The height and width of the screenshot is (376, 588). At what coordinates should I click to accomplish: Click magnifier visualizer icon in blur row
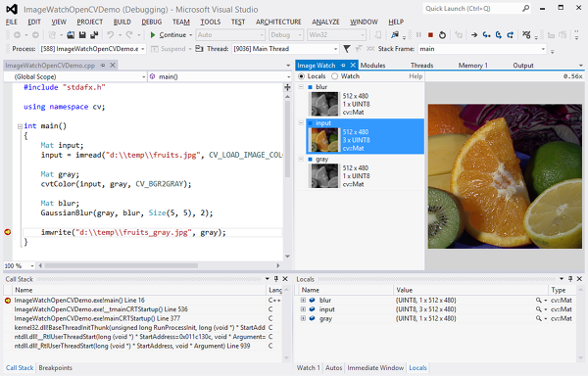point(538,301)
